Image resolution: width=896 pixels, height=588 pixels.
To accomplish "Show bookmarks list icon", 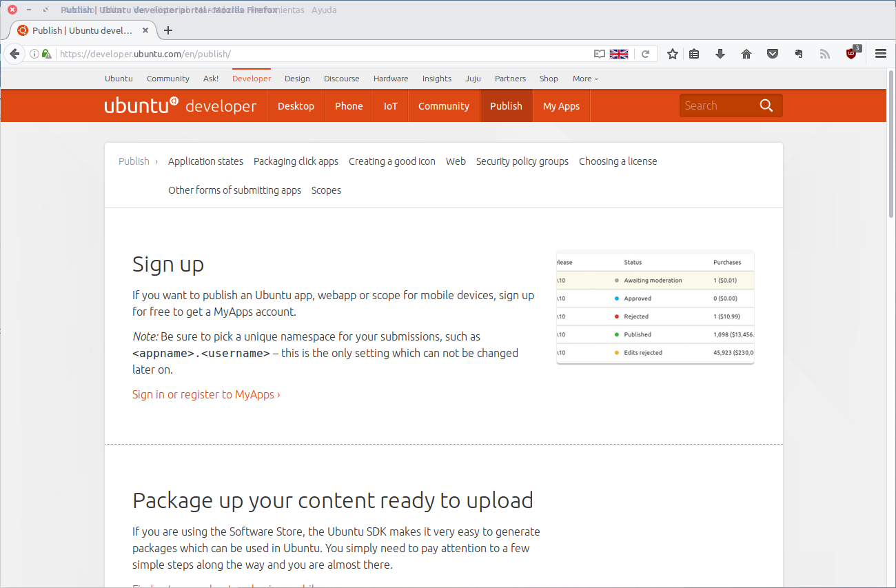I will (x=694, y=54).
